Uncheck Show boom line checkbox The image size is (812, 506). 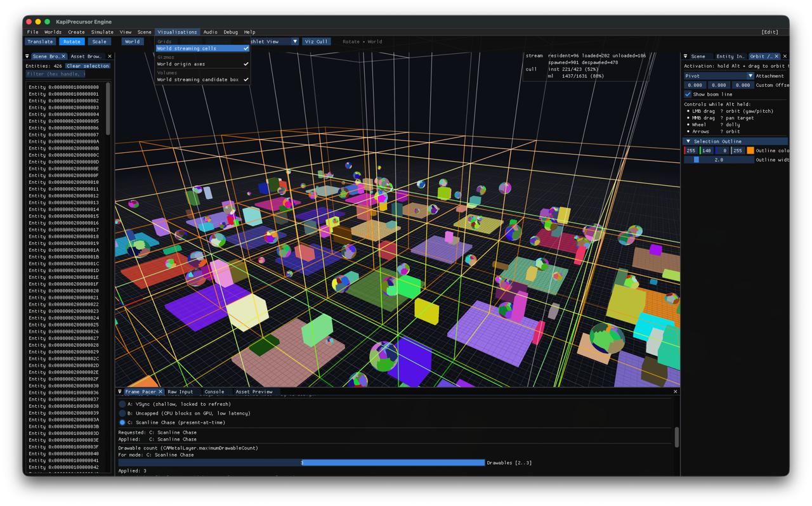688,94
